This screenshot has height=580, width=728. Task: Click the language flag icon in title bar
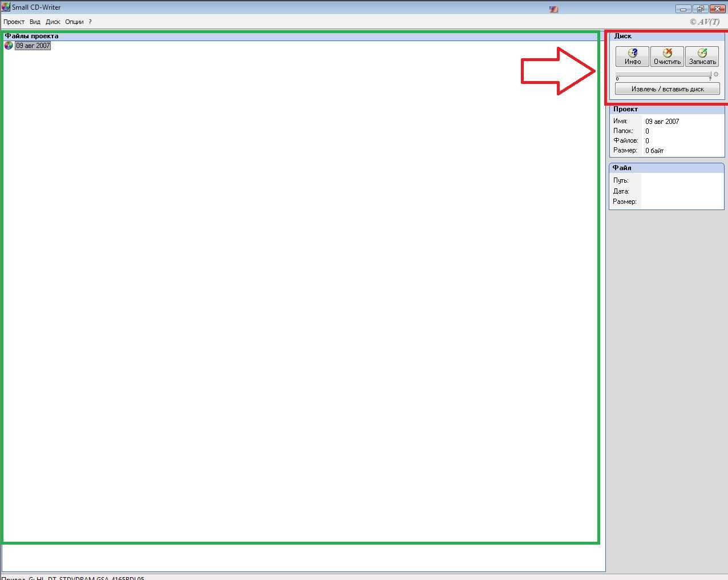[x=553, y=9]
